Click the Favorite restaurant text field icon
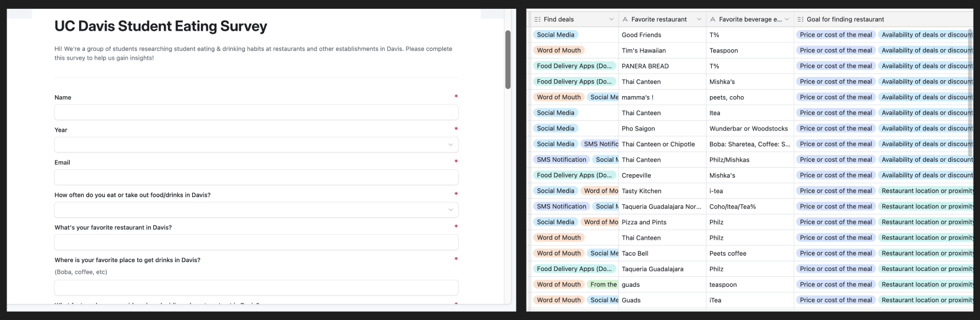This screenshot has height=320, width=980. click(x=626, y=19)
